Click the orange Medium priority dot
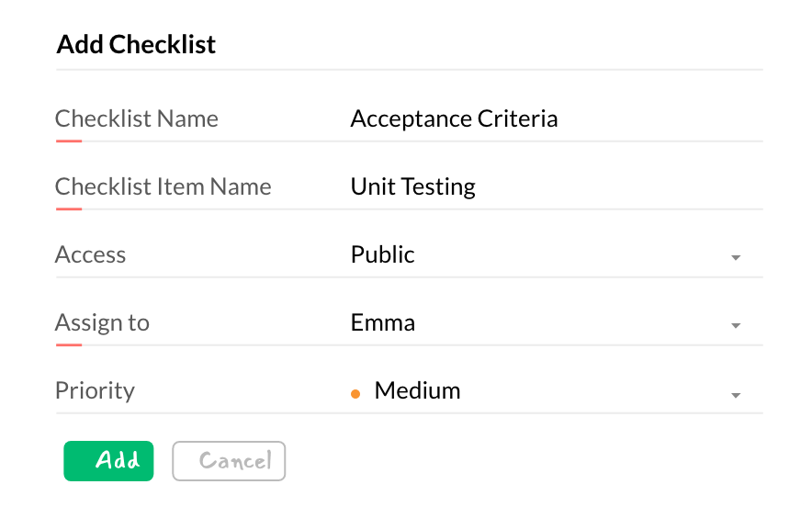The height and width of the screenshot is (507, 812). pos(355,394)
